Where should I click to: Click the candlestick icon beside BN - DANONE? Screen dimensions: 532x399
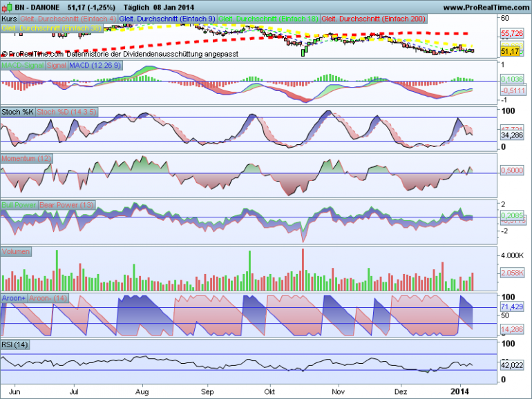pyautogui.click(x=8, y=7)
